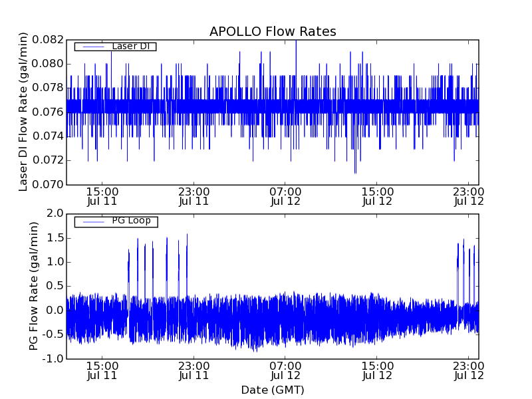Click the 1.5 tick on PG Flow axis
Viewport: 532px width, 399px height.
click(x=55, y=238)
